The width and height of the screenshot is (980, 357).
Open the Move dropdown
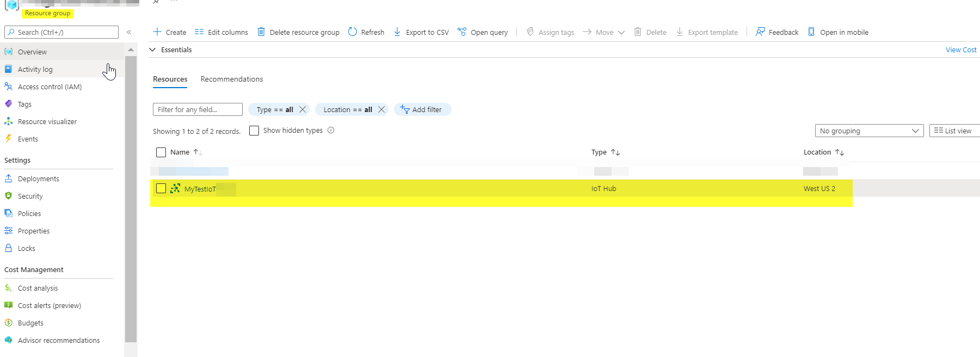[x=603, y=32]
